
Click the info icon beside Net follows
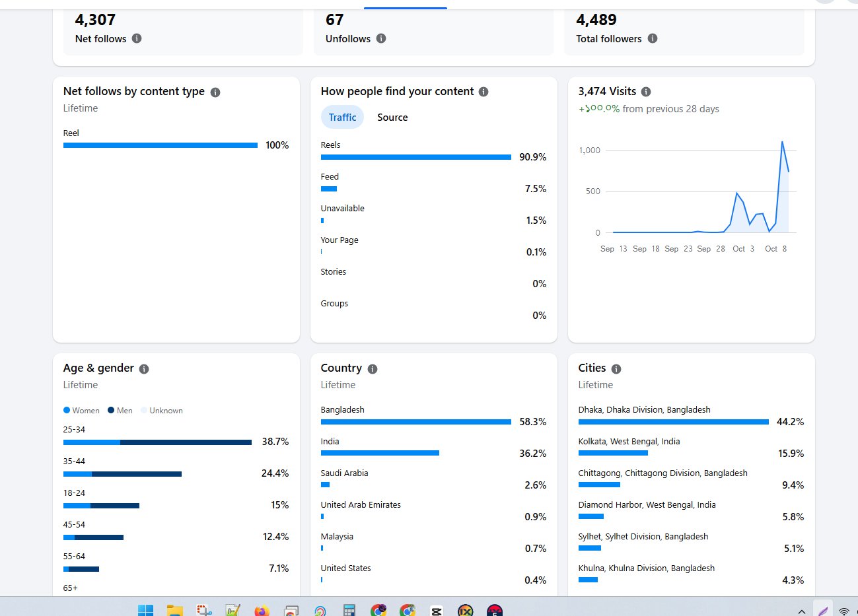(x=137, y=38)
